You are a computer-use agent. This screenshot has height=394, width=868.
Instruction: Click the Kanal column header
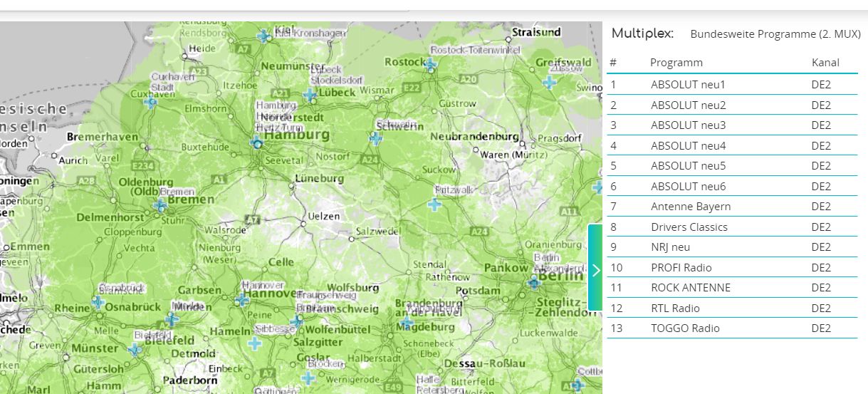point(825,63)
